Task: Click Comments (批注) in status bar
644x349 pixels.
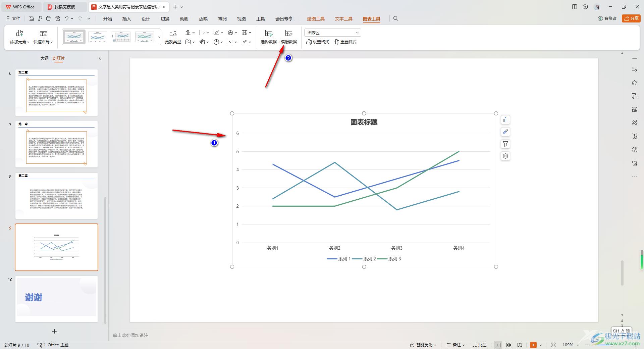Action: click(479, 345)
